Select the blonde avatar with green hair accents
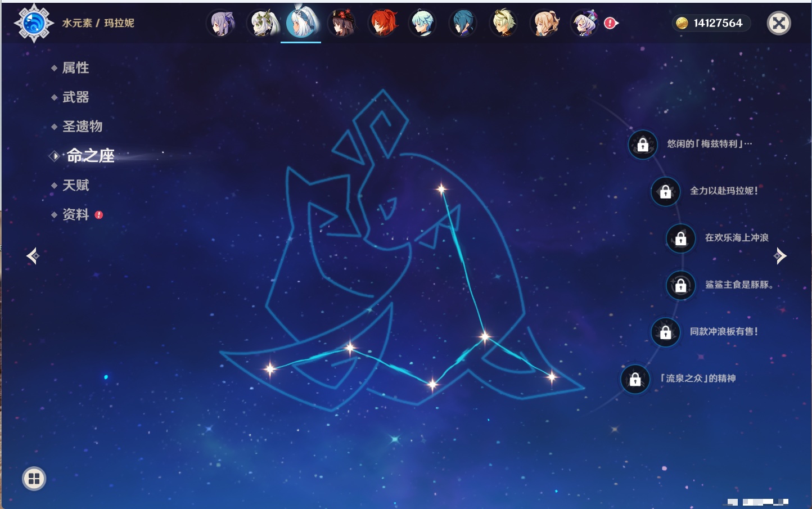This screenshot has height=509, width=812. coord(503,23)
